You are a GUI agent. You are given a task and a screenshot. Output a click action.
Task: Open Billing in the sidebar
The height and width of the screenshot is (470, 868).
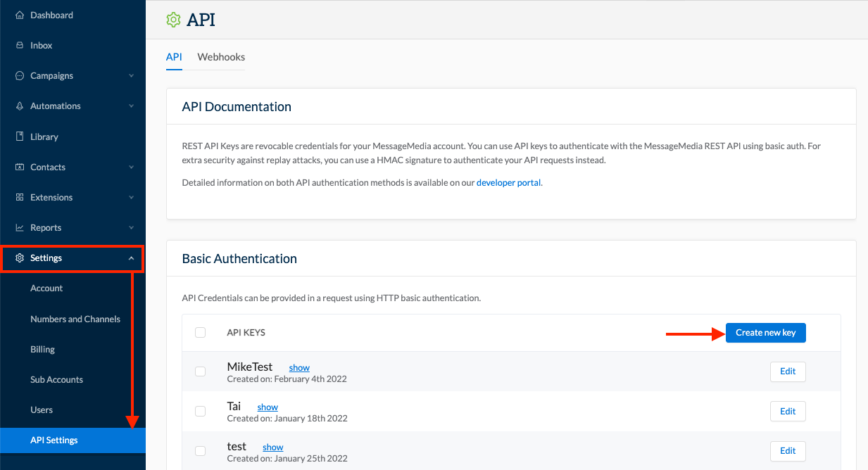(x=42, y=349)
